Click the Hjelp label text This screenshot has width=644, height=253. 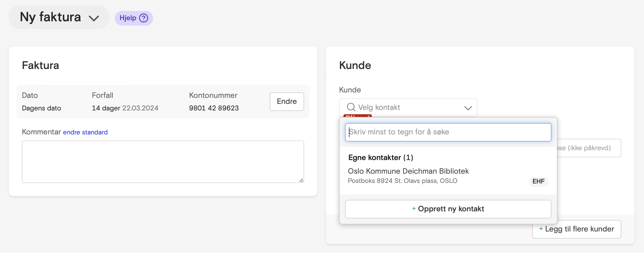click(x=128, y=18)
